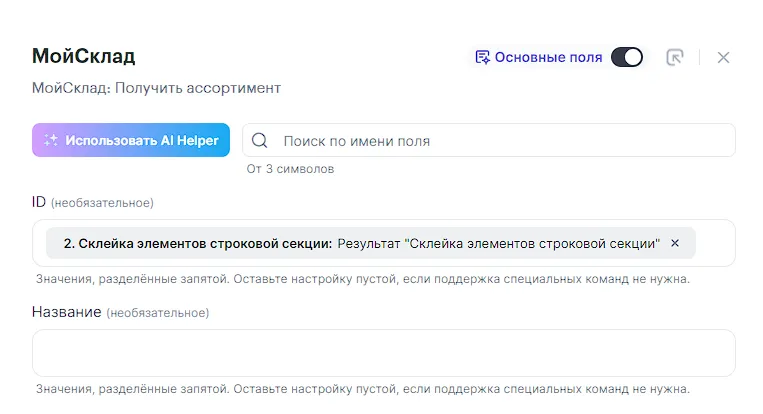Click the magnifier search icon
The width and height of the screenshot is (763, 414).
[x=260, y=141]
